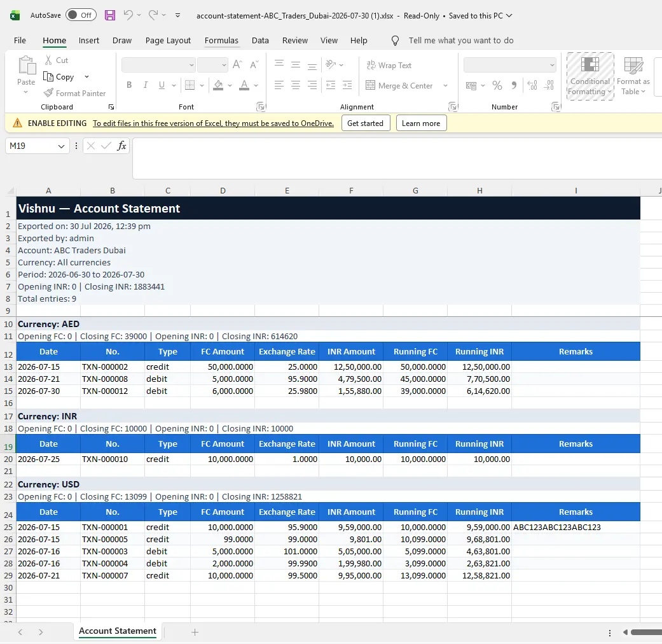
Task: Click the Cut scissors icon
Action: tap(48, 60)
